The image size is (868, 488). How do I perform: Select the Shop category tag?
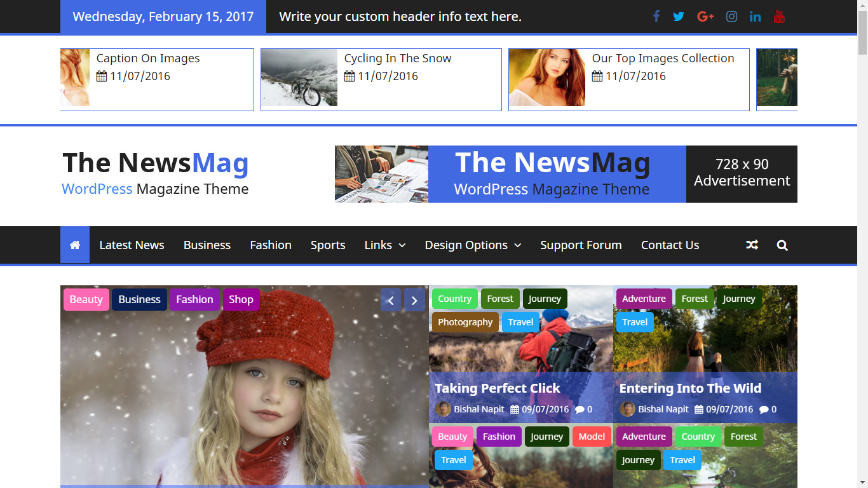tap(241, 299)
